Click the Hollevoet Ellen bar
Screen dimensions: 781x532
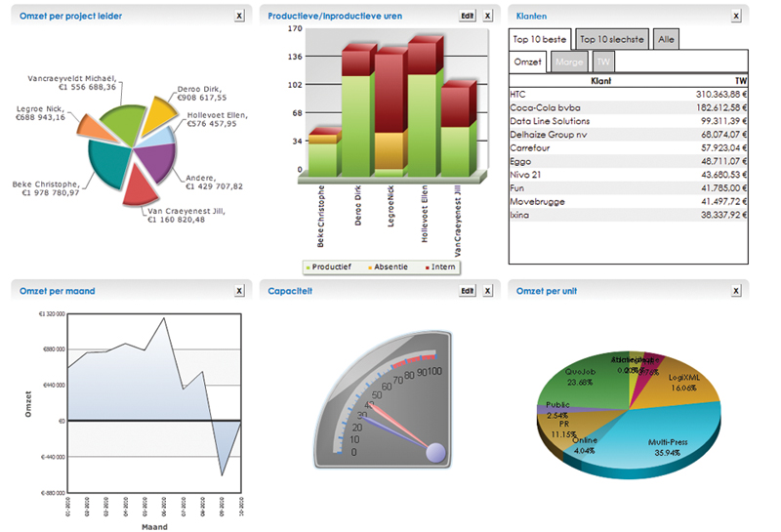coord(425,107)
